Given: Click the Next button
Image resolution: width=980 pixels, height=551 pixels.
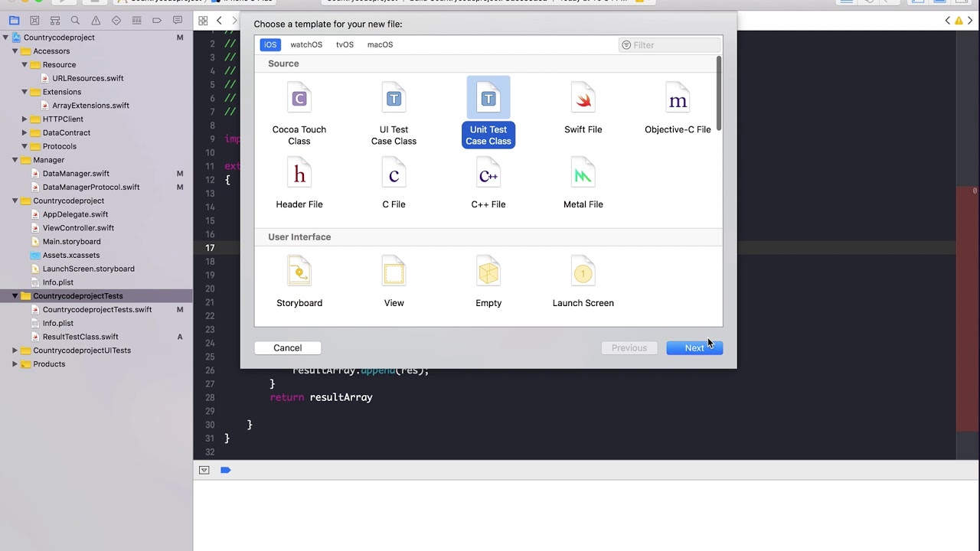Looking at the screenshot, I should pos(694,347).
